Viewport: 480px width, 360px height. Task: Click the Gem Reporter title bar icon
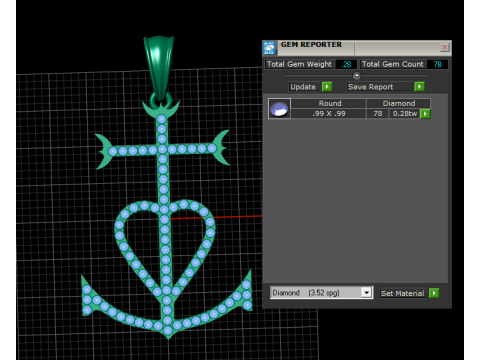tap(269, 48)
